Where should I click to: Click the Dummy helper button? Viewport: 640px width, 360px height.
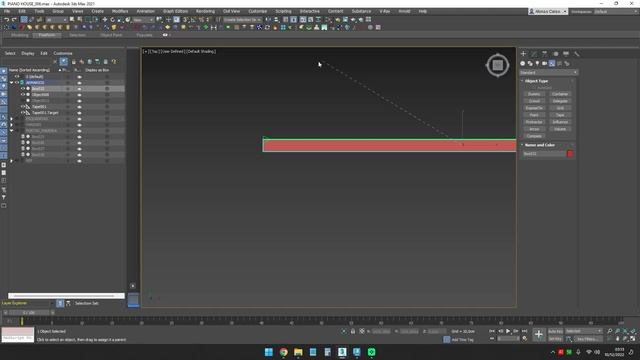pyautogui.click(x=534, y=94)
